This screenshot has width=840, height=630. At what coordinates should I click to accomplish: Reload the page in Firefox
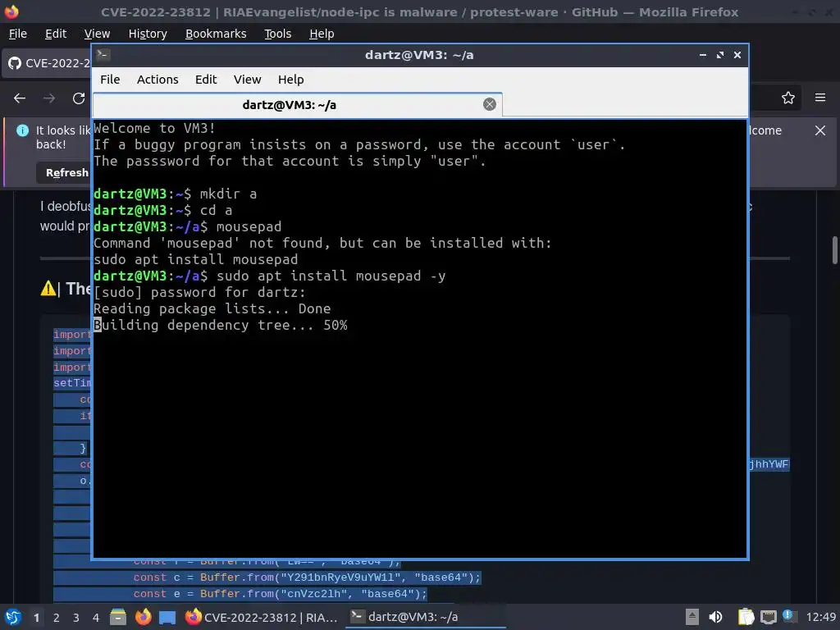pos(79,98)
